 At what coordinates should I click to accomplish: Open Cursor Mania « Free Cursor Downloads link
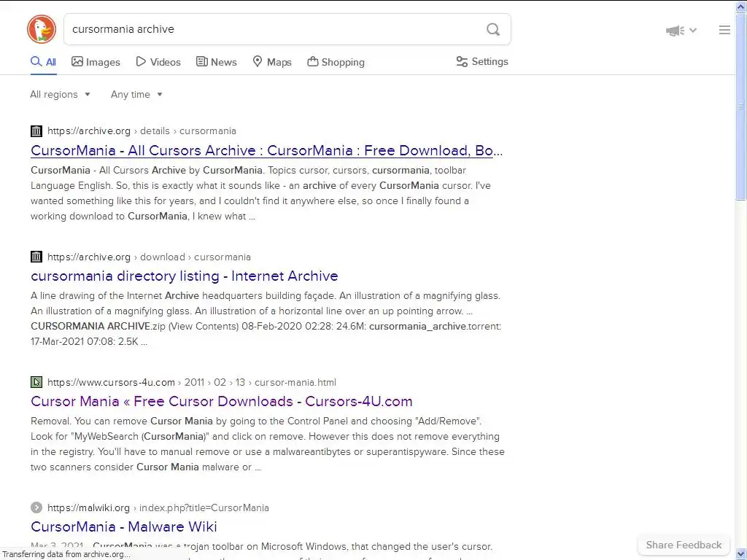click(222, 401)
